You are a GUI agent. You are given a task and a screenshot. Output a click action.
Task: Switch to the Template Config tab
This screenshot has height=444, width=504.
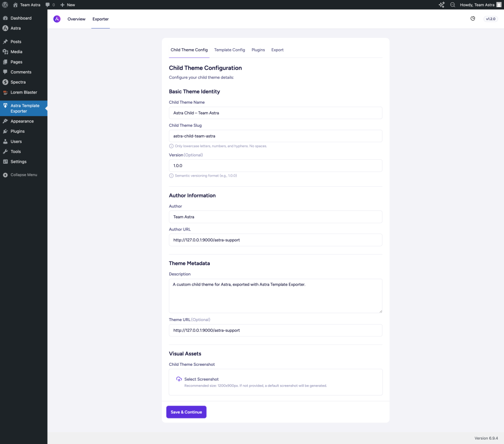(x=229, y=50)
